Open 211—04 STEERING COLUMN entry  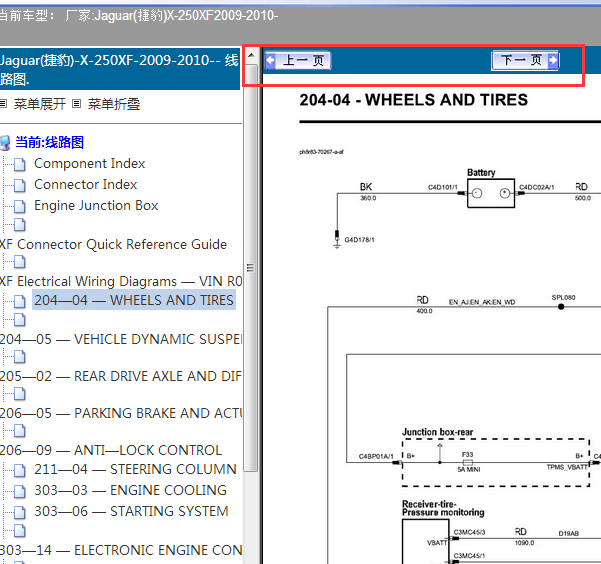pyautogui.click(x=135, y=469)
